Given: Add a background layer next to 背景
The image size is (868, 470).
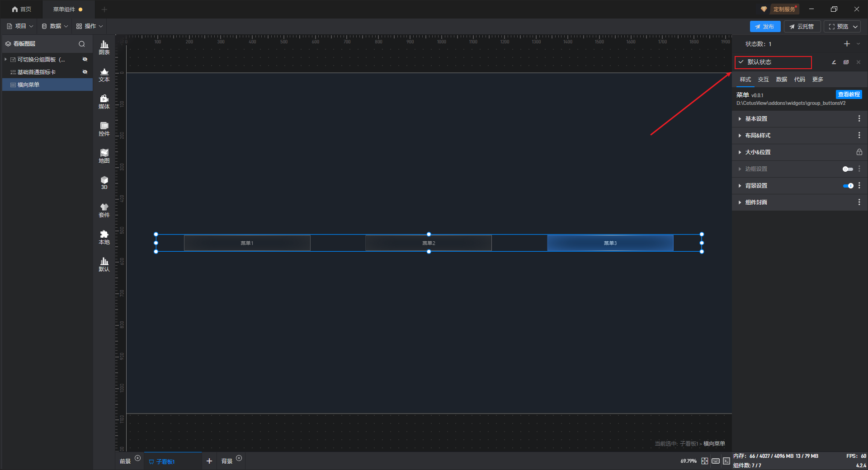Looking at the screenshot, I should pos(239,458).
